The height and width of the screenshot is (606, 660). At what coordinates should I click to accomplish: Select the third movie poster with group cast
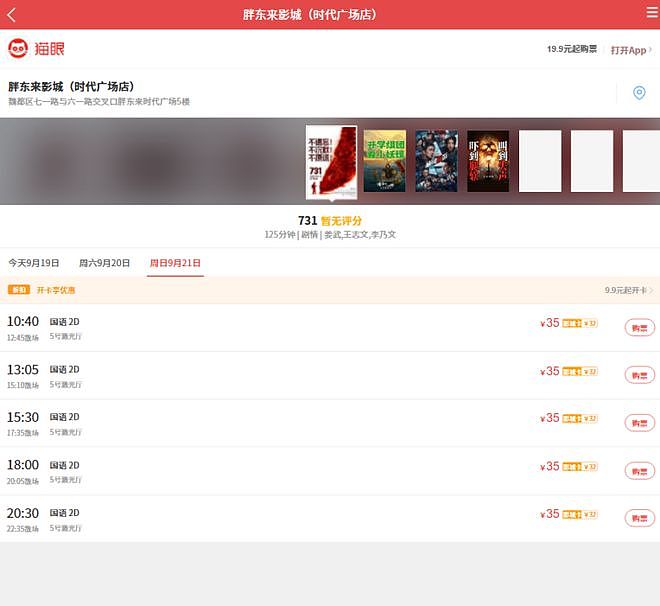pos(436,161)
